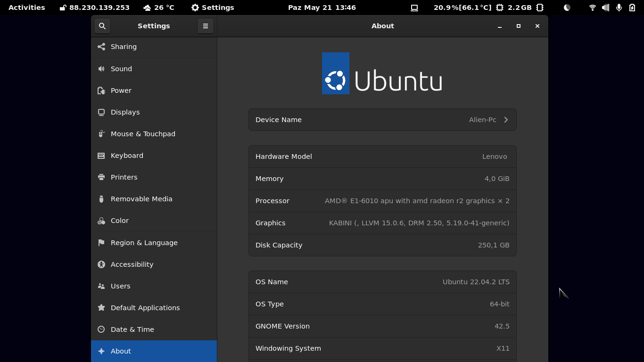644x362 pixels.
Task: Click the search magnifier icon in Settings
Action: (x=102, y=26)
